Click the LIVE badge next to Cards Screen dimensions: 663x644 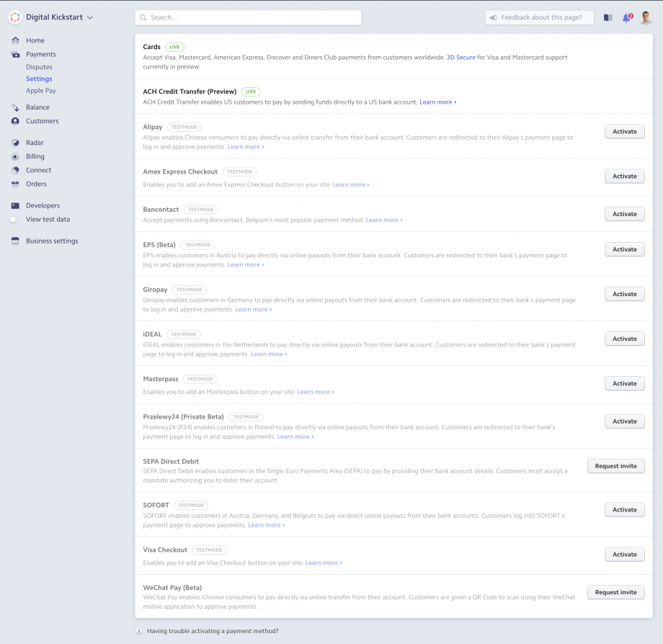point(174,47)
